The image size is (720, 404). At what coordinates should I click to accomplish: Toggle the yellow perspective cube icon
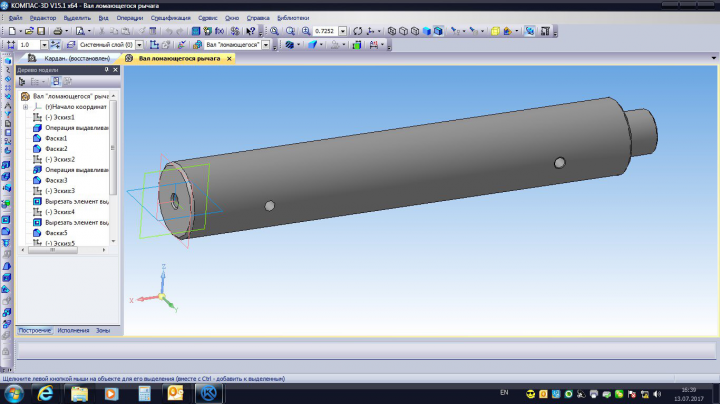(x=495, y=31)
